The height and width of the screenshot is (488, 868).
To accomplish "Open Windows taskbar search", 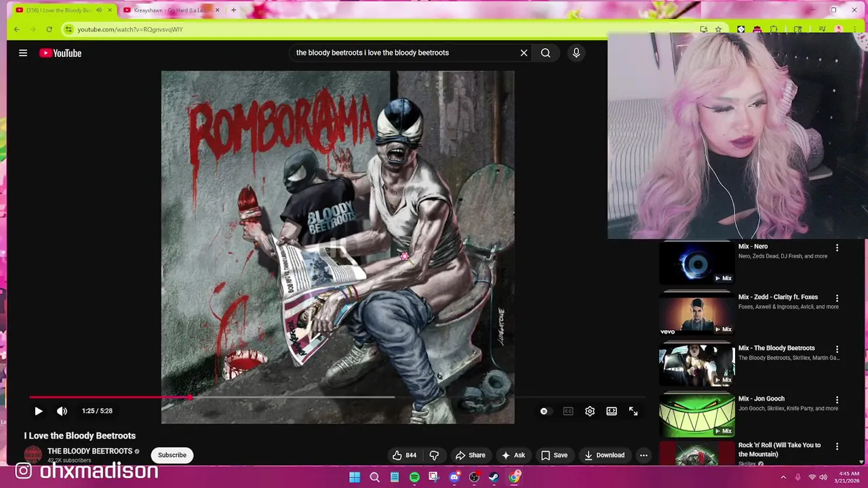I will [x=374, y=477].
